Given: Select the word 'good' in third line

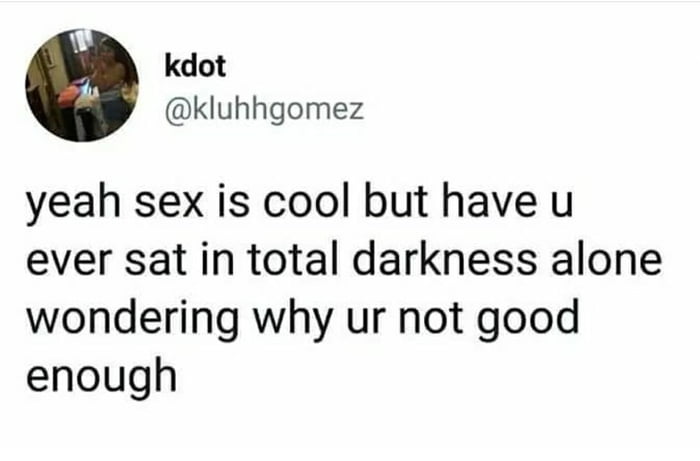Looking at the screenshot, I should pyautogui.click(x=528, y=320).
